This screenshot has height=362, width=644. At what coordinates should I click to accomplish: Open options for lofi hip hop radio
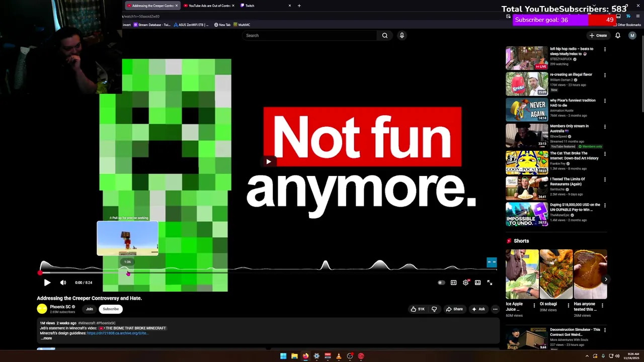coord(605,49)
